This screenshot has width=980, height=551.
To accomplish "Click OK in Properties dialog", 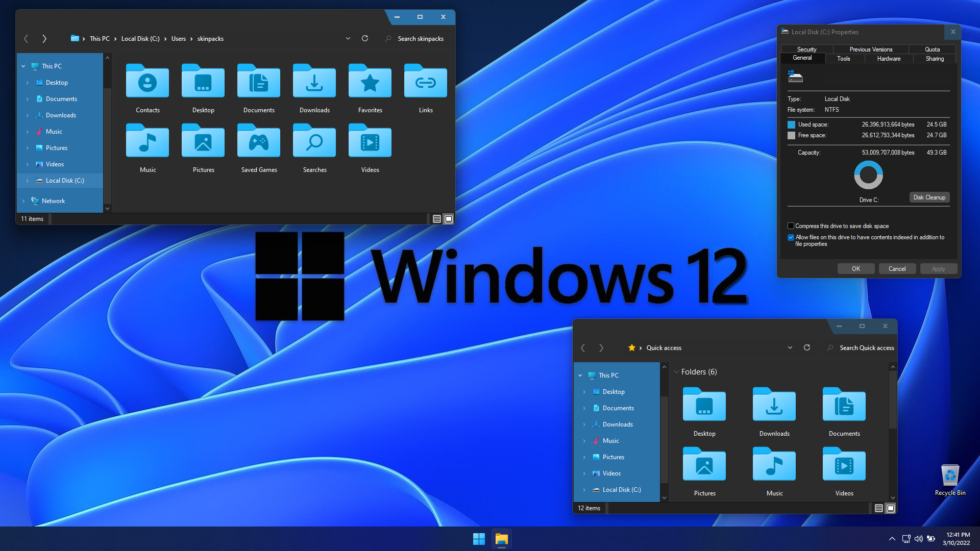I will tap(856, 269).
